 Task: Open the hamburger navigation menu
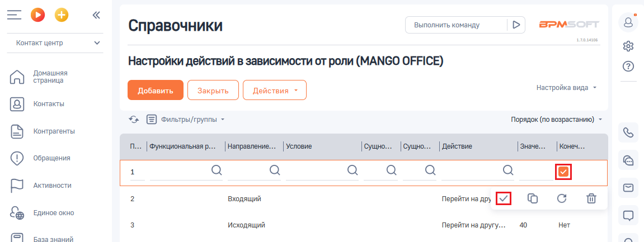[x=14, y=15]
